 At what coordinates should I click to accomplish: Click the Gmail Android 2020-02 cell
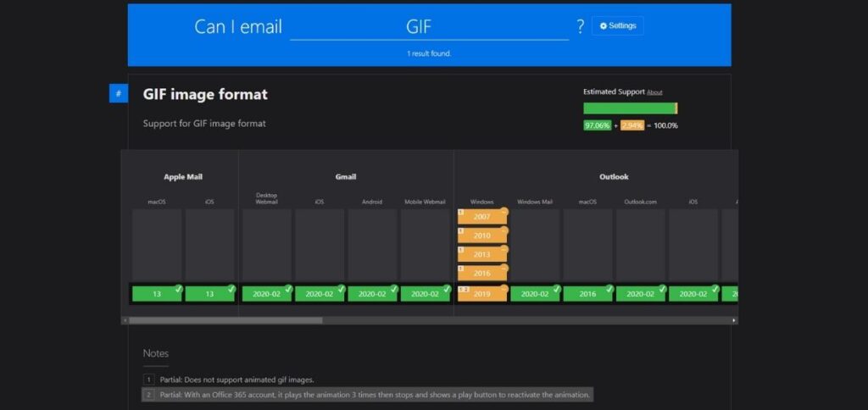click(372, 294)
